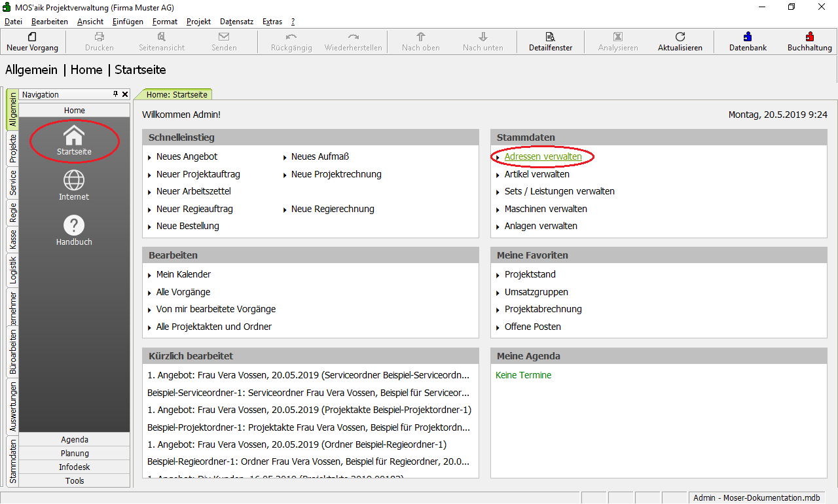Open the Projekt menu
The height and width of the screenshot is (504, 838).
(198, 22)
